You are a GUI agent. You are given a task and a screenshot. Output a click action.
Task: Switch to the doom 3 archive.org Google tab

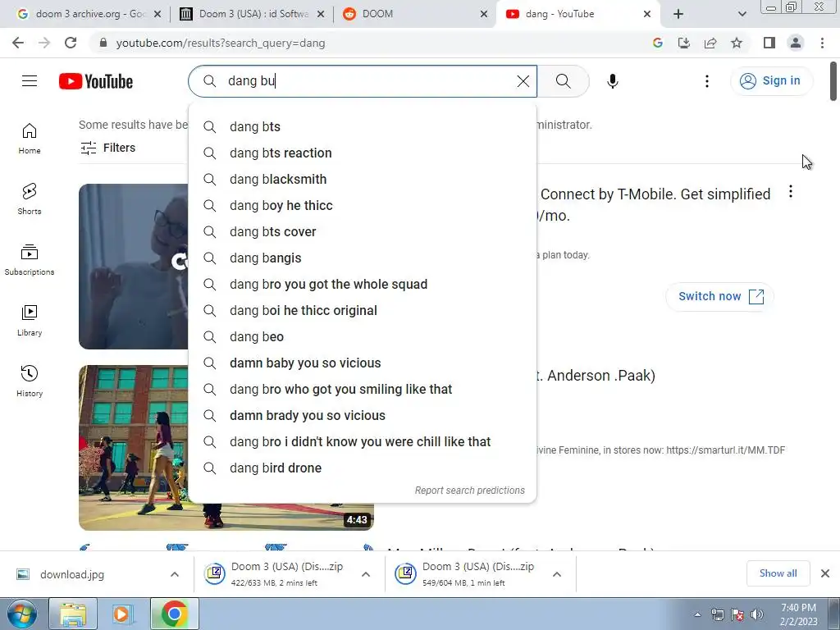coord(89,14)
